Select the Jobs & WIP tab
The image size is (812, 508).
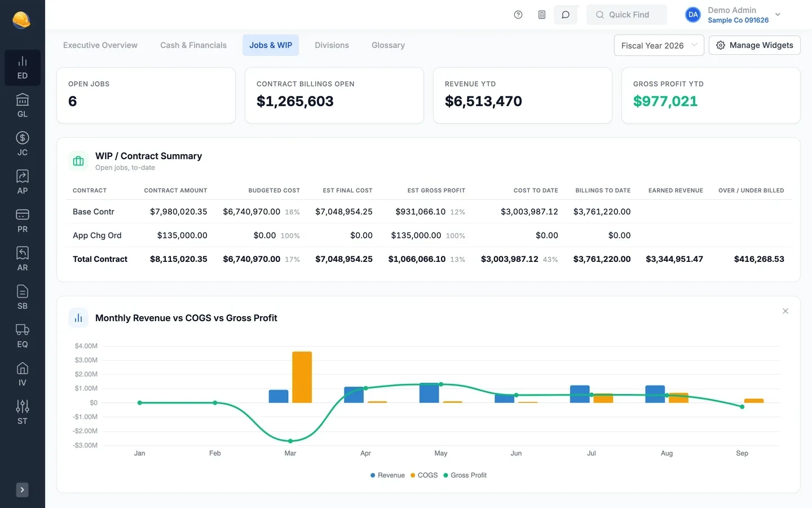[x=271, y=45]
